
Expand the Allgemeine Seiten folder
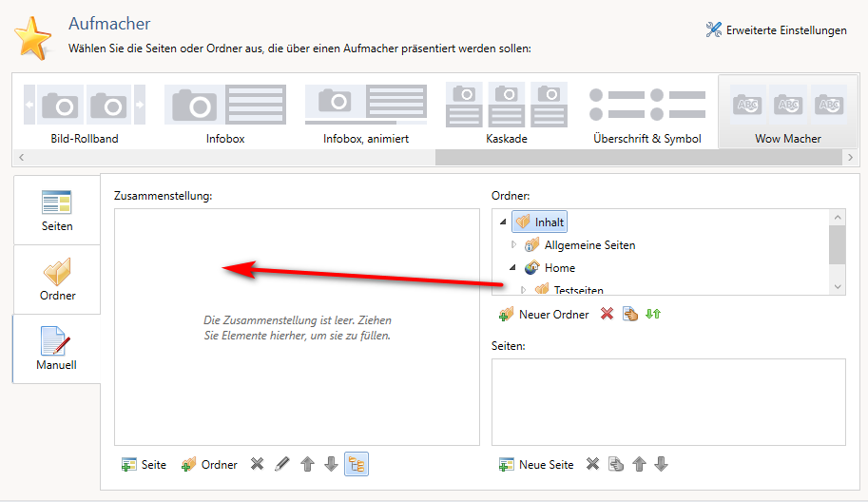click(x=514, y=245)
